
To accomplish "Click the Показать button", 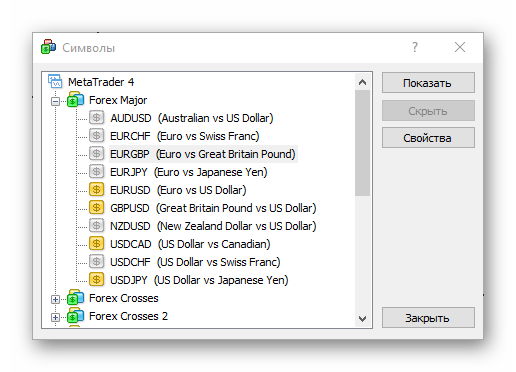I will click(428, 83).
